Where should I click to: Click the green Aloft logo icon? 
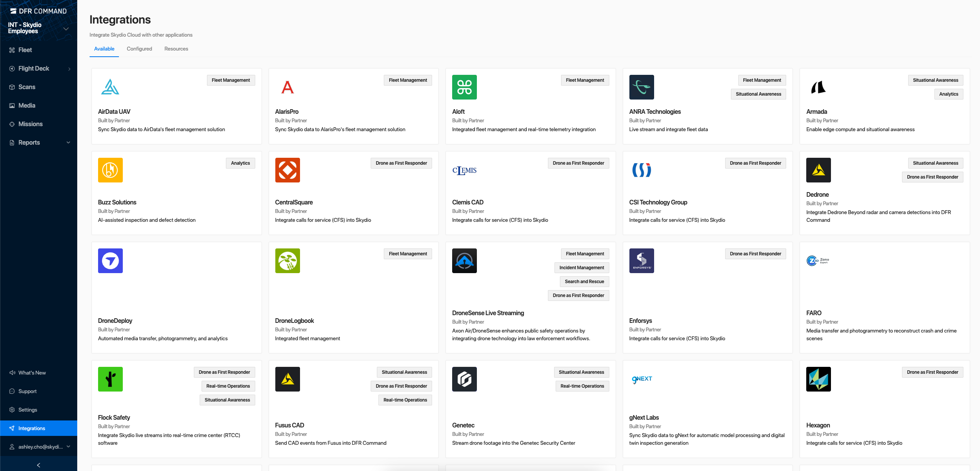465,87
